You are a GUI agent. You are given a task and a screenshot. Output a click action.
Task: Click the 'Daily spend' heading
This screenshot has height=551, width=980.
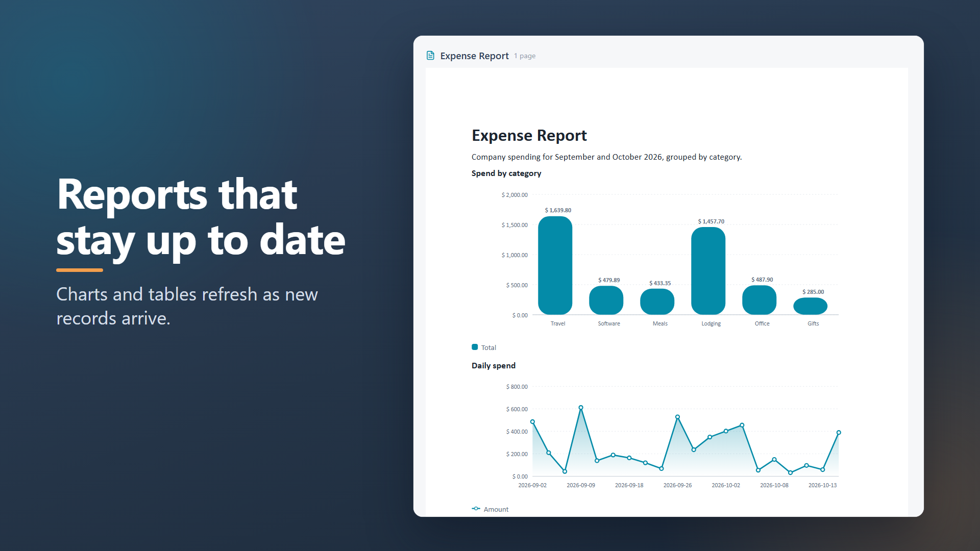click(494, 365)
